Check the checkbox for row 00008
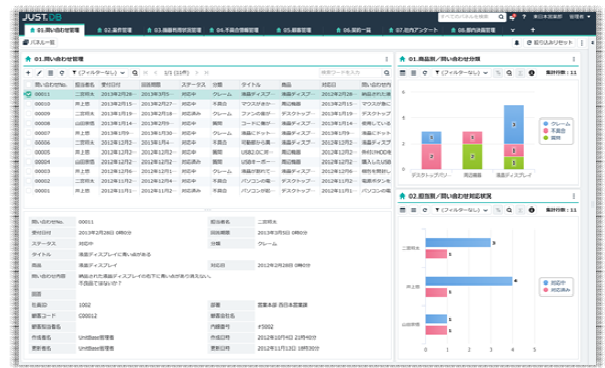The width and height of the screenshot is (605, 368). [29, 123]
